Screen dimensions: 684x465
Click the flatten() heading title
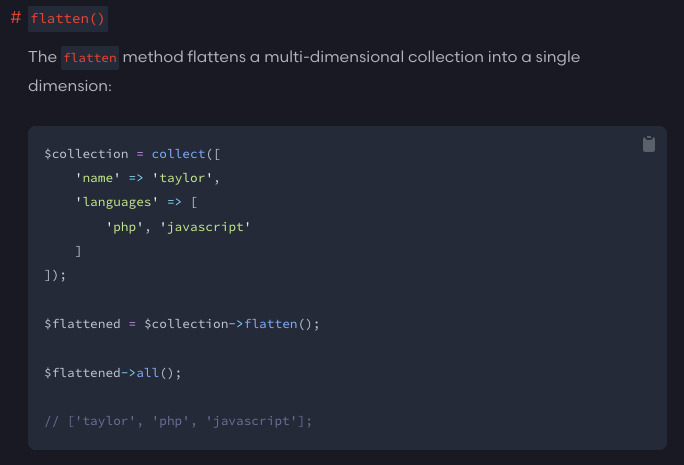[68, 19]
